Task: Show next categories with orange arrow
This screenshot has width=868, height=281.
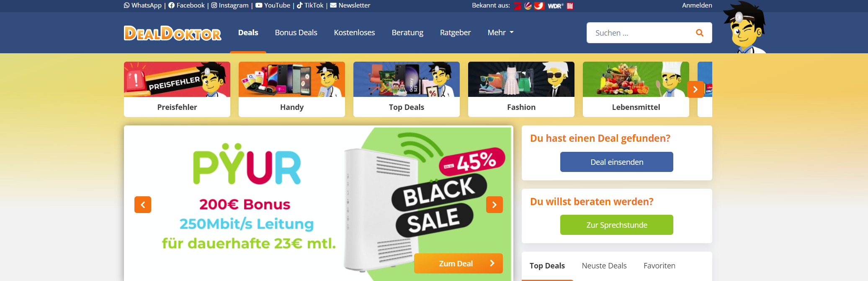Action: tap(695, 89)
